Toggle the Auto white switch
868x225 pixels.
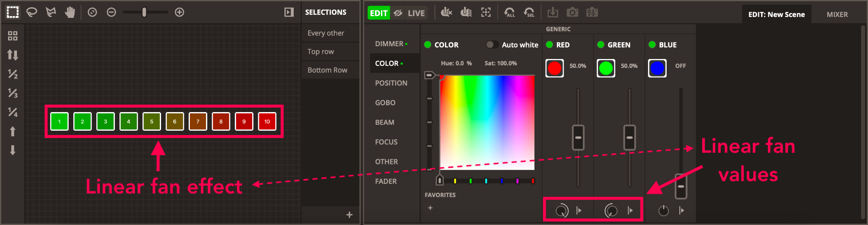tap(492, 45)
